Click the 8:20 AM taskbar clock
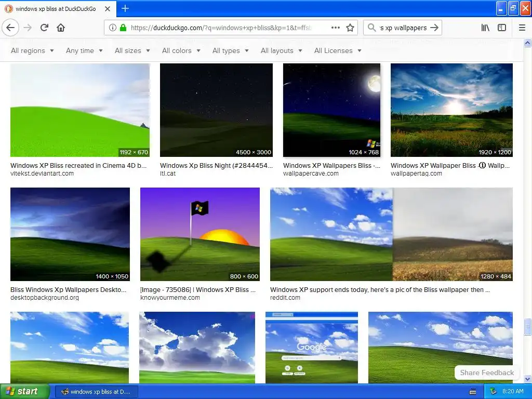This screenshot has width=532, height=399. tap(513, 392)
